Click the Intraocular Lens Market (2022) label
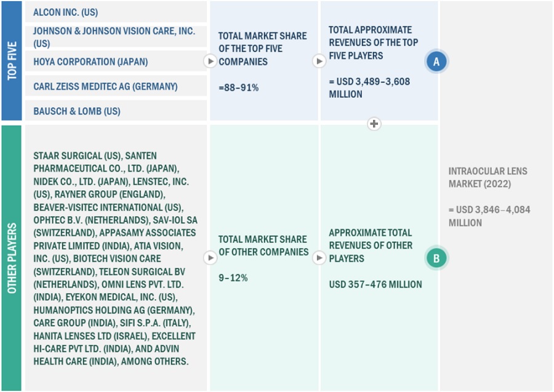This screenshot has width=554, height=392. pyautogui.click(x=488, y=177)
